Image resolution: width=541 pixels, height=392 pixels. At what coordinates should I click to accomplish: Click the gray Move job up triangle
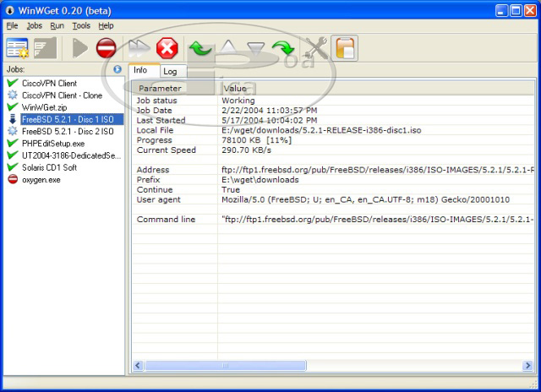pos(229,48)
